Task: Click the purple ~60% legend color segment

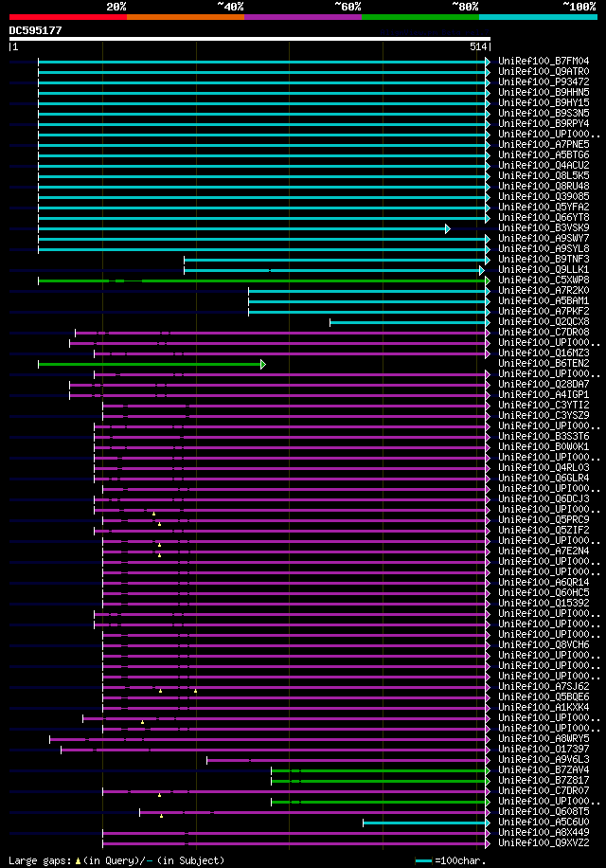Action: pos(303,17)
